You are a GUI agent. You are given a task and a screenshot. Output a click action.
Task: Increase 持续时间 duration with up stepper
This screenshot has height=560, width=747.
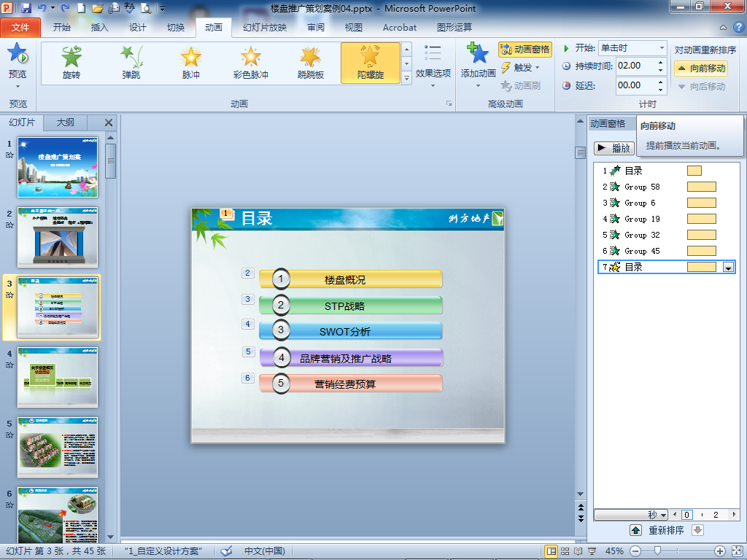pos(661,62)
